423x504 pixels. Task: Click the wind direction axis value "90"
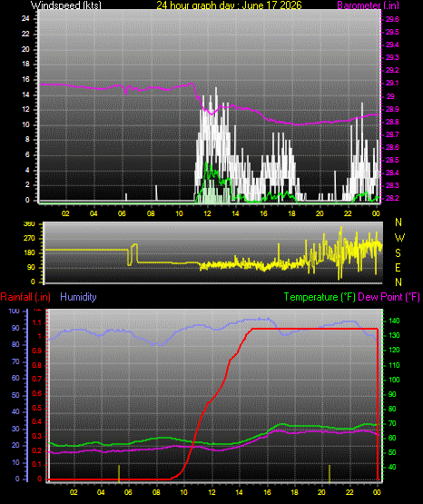click(x=31, y=267)
